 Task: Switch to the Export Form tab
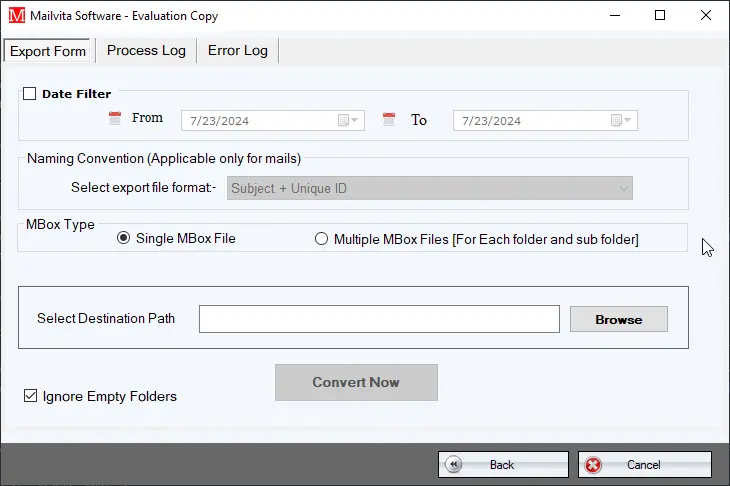coord(47,51)
